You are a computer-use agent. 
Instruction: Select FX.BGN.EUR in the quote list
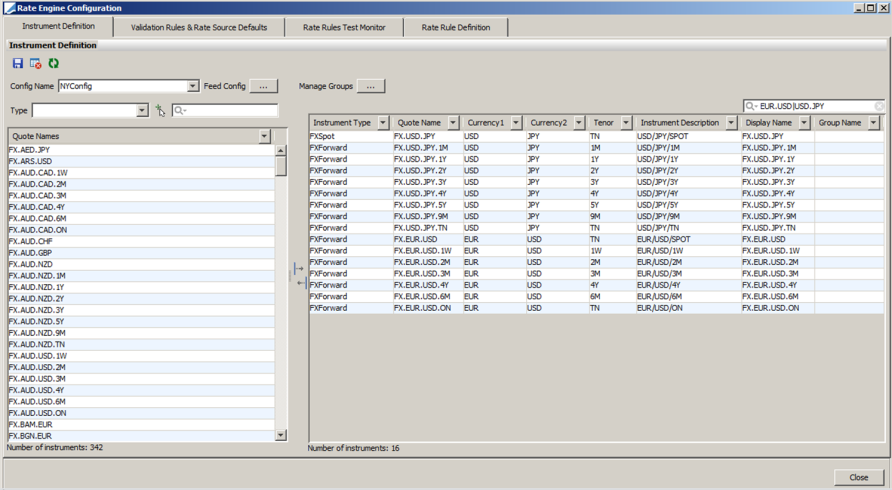[141, 436]
